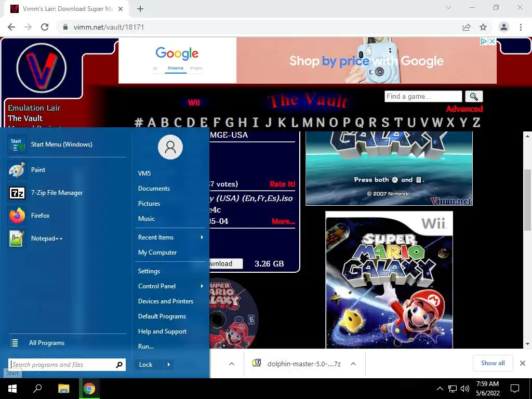Expand Recent Items submenu
The height and width of the screenshot is (399, 532).
click(170, 237)
